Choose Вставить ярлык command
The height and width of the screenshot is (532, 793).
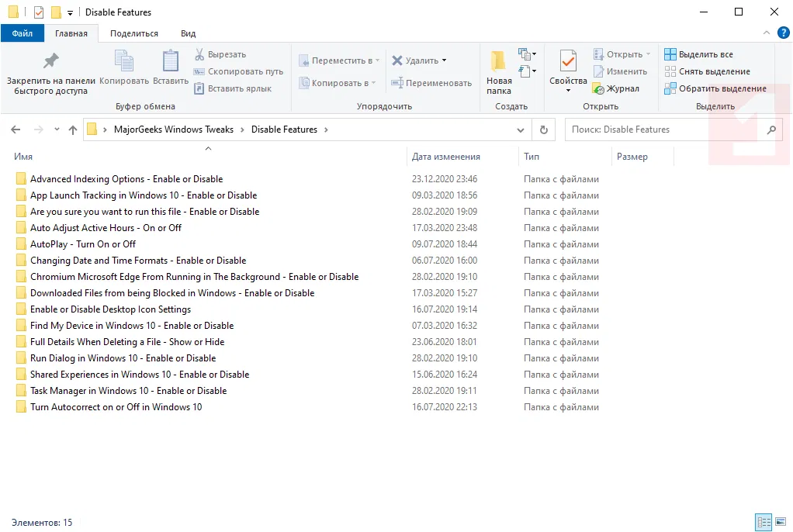[233, 88]
